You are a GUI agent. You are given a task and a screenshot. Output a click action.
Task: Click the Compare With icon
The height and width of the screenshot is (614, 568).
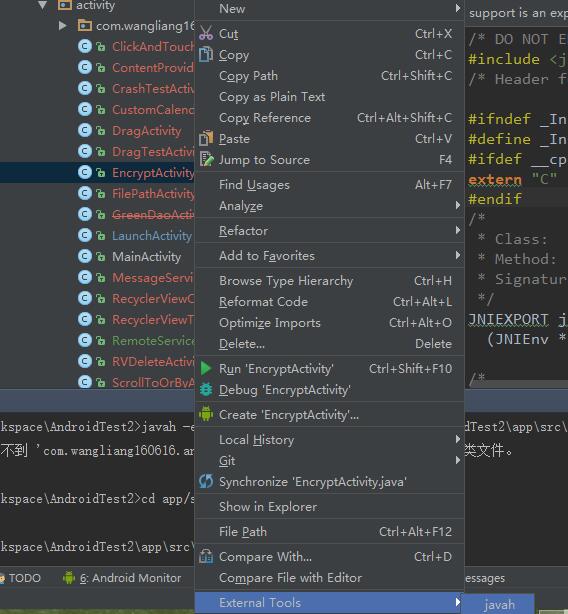coord(206,556)
